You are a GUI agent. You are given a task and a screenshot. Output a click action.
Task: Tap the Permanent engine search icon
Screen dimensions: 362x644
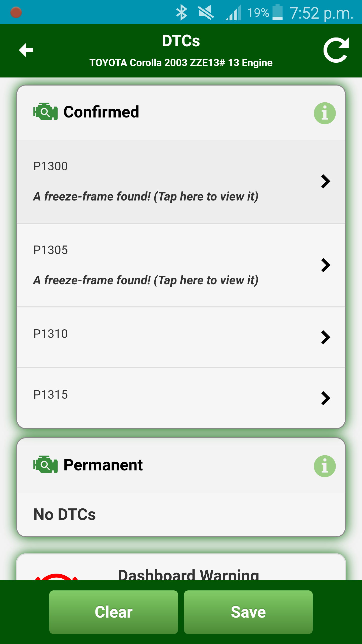point(46,464)
